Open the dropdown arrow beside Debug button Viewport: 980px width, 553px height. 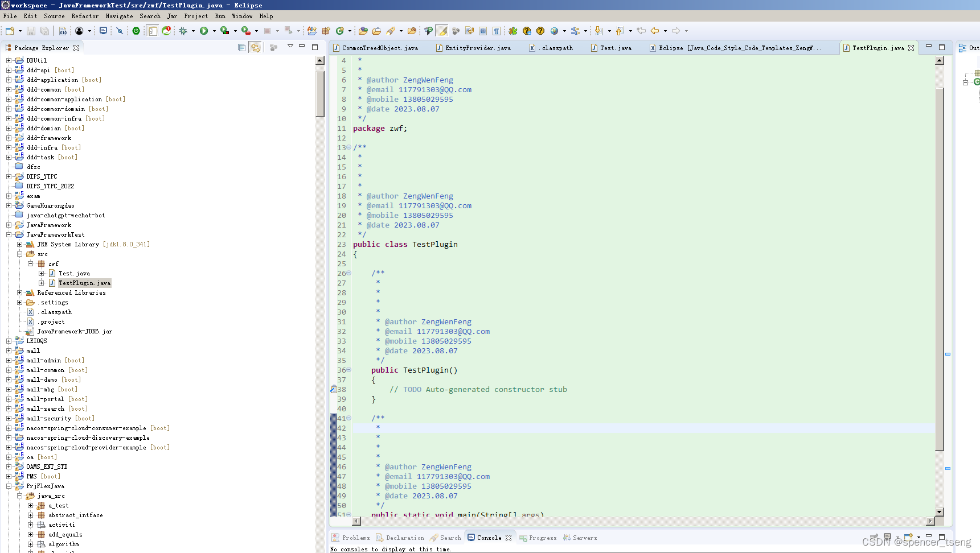pos(193,31)
